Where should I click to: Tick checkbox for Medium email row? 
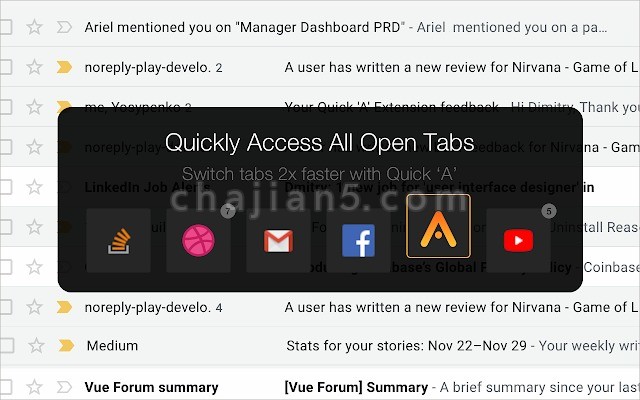(7, 346)
